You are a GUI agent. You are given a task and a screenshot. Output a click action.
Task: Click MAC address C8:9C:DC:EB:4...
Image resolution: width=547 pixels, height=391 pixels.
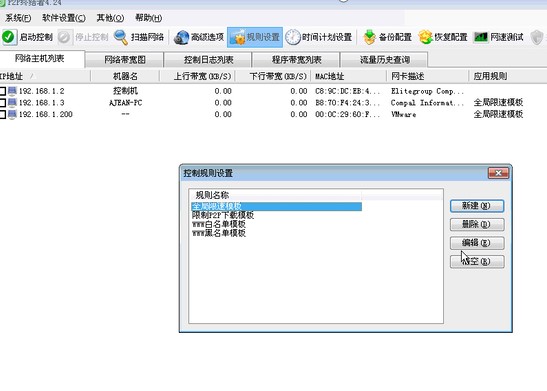point(348,91)
